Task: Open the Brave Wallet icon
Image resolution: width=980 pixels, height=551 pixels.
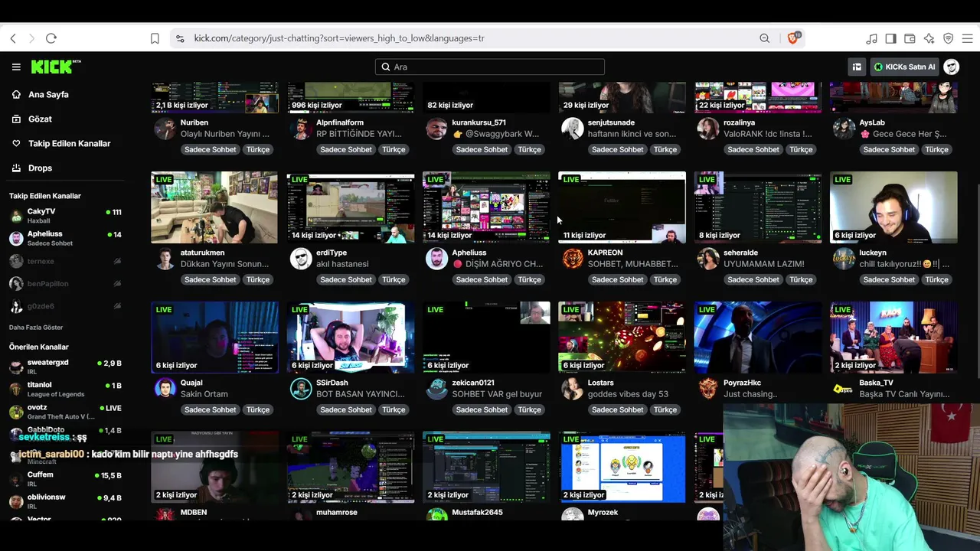Action: click(910, 38)
